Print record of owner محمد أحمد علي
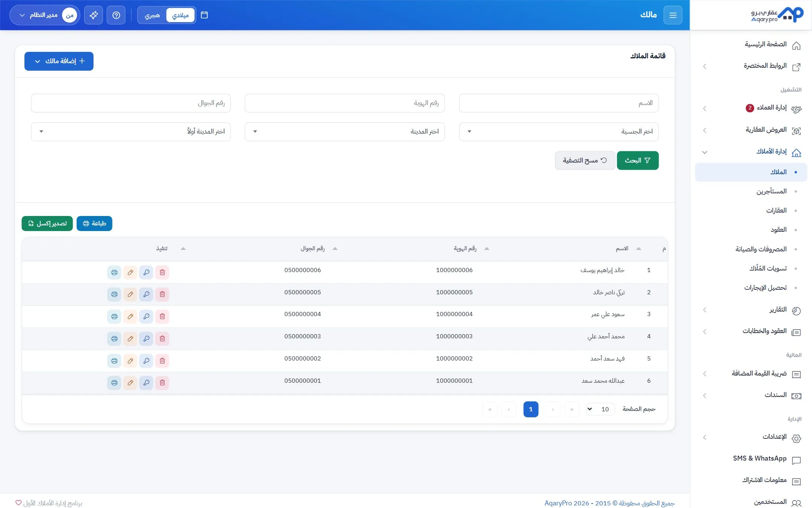 pos(114,339)
